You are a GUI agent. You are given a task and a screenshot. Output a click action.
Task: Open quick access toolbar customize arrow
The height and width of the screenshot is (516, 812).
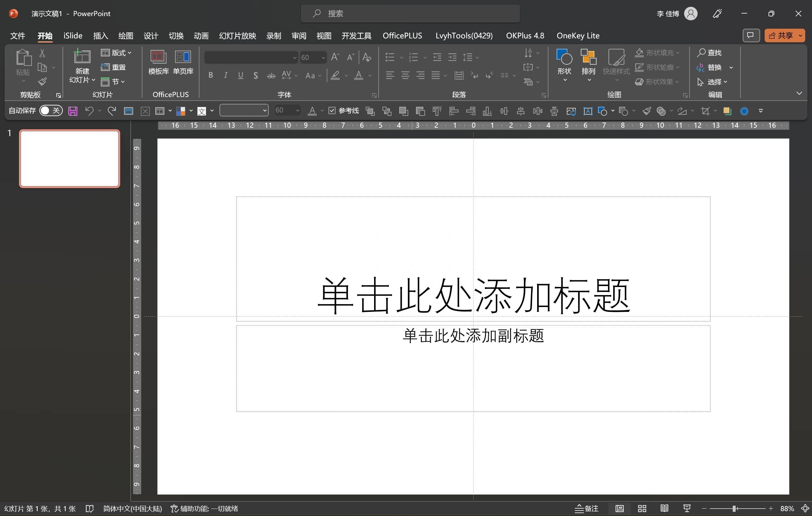[761, 111]
